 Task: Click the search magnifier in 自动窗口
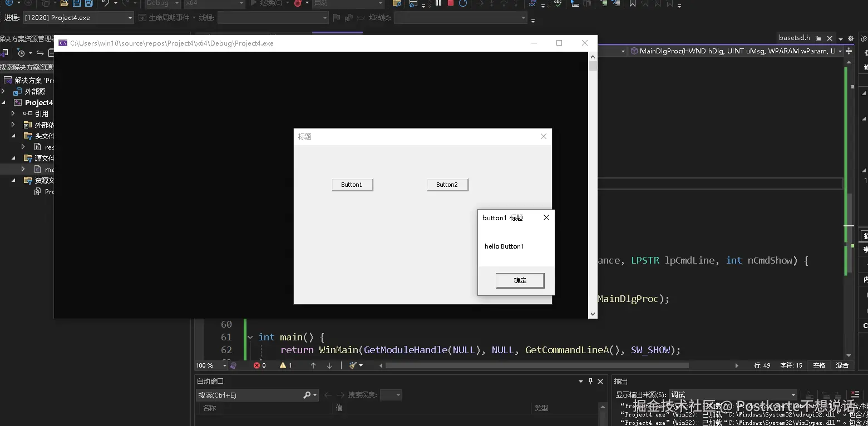point(307,395)
